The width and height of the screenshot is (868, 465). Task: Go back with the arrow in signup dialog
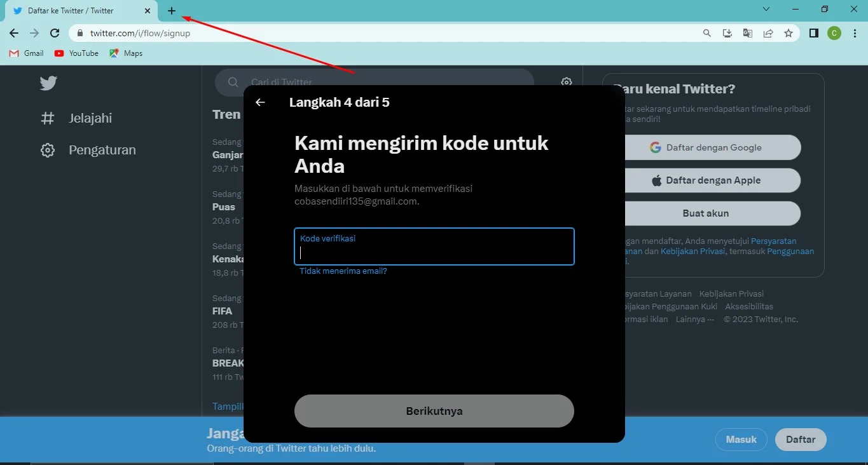pos(260,102)
